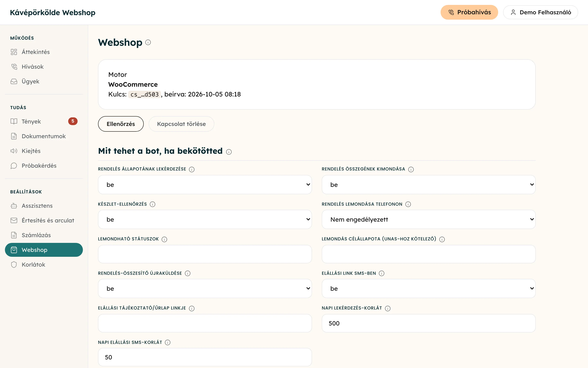Open Próbakérdés in sidebar

pos(44,166)
